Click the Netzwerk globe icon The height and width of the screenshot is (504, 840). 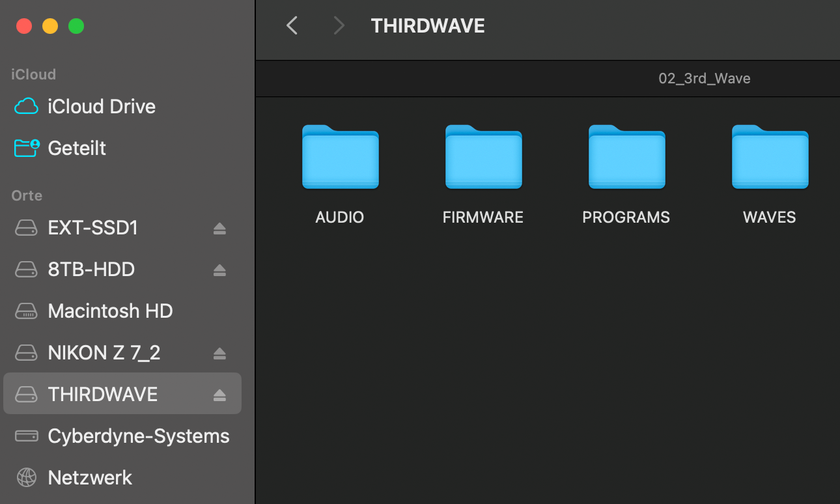coord(27,477)
